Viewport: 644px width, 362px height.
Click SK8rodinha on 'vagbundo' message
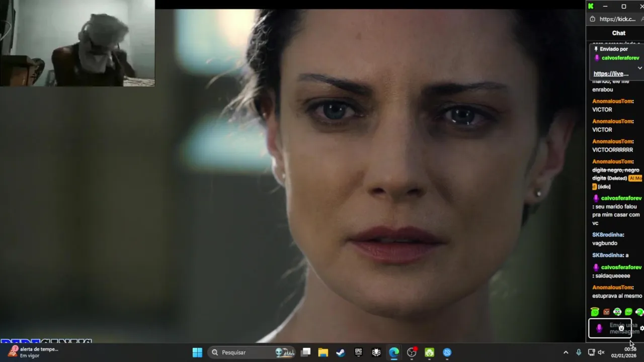pyautogui.click(x=608, y=235)
